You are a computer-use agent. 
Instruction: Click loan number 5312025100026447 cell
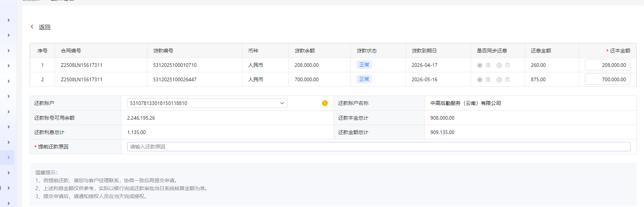(x=175, y=79)
